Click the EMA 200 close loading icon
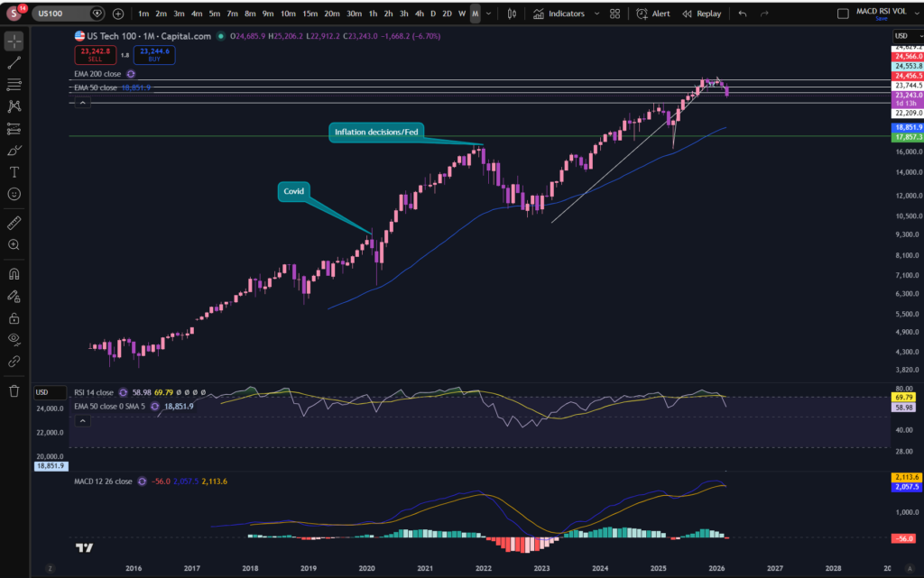Image resolution: width=924 pixels, height=578 pixels. click(131, 74)
